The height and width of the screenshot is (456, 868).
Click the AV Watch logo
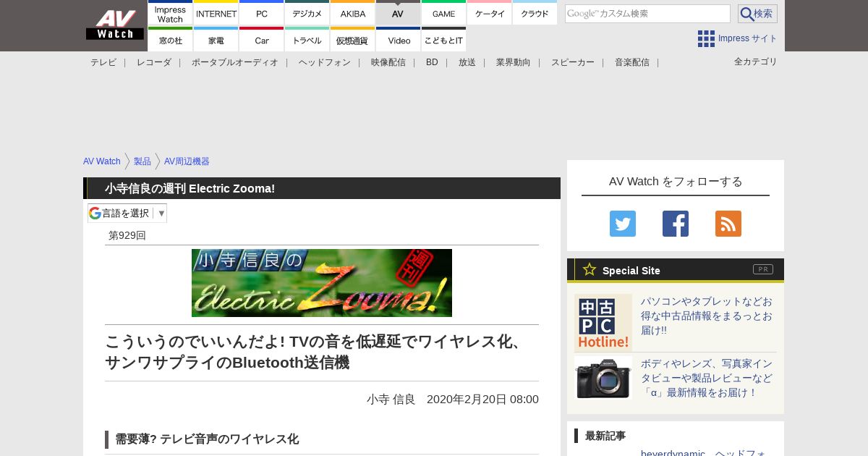(x=114, y=25)
